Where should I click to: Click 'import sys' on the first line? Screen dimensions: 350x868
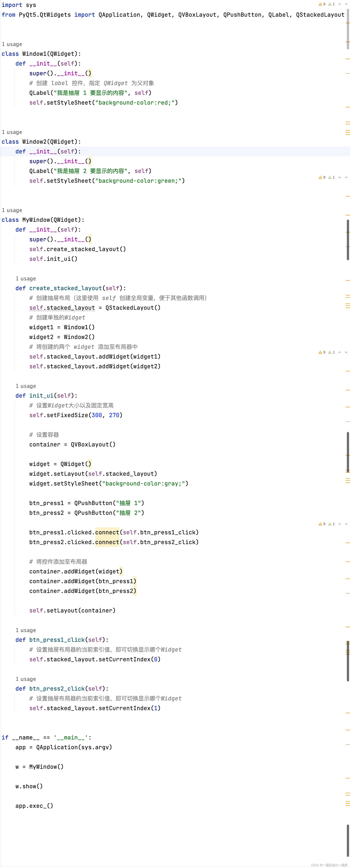tap(19, 5)
